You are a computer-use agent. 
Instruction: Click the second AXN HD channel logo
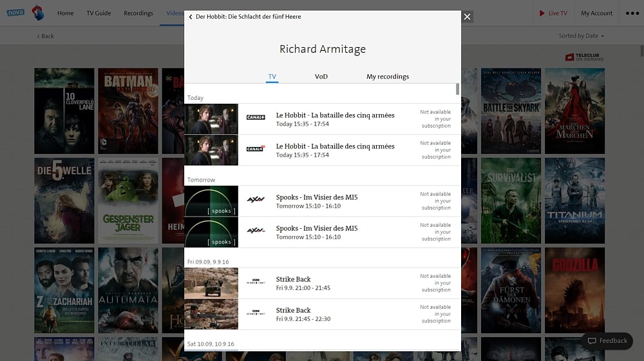tap(256, 231)
